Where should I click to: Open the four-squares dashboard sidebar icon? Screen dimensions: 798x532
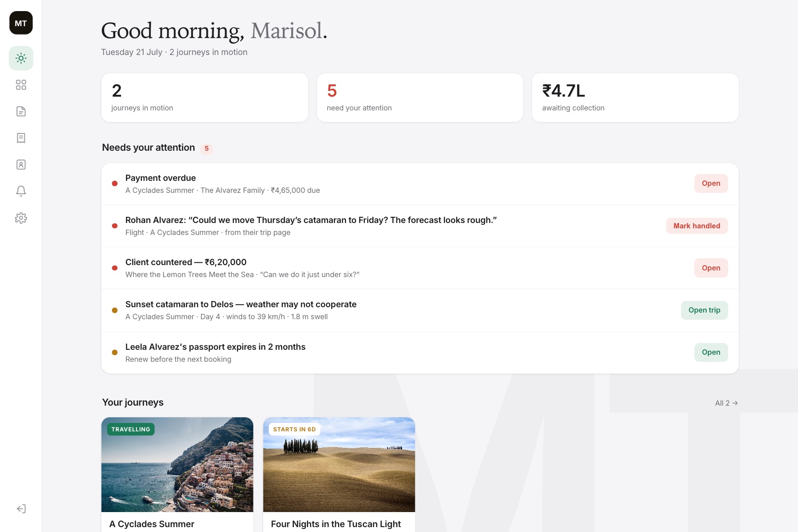[21, 85]
